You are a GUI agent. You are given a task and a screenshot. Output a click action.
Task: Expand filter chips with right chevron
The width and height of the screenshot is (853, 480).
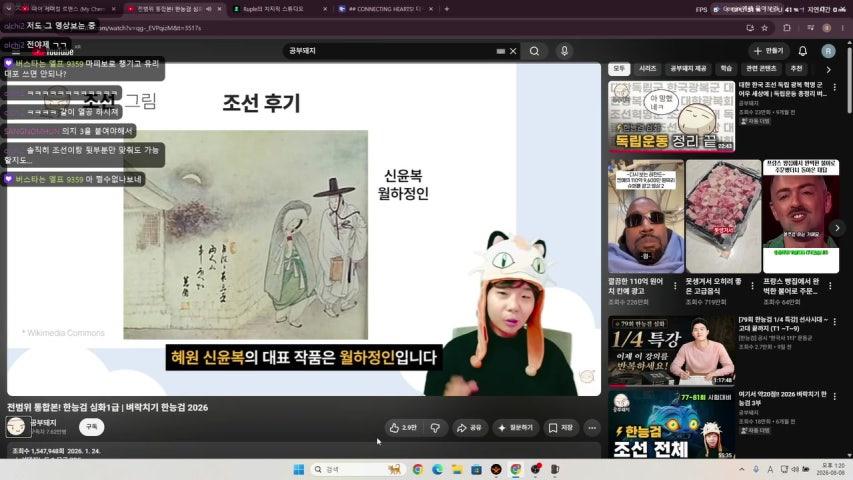(x=829, y=70)
